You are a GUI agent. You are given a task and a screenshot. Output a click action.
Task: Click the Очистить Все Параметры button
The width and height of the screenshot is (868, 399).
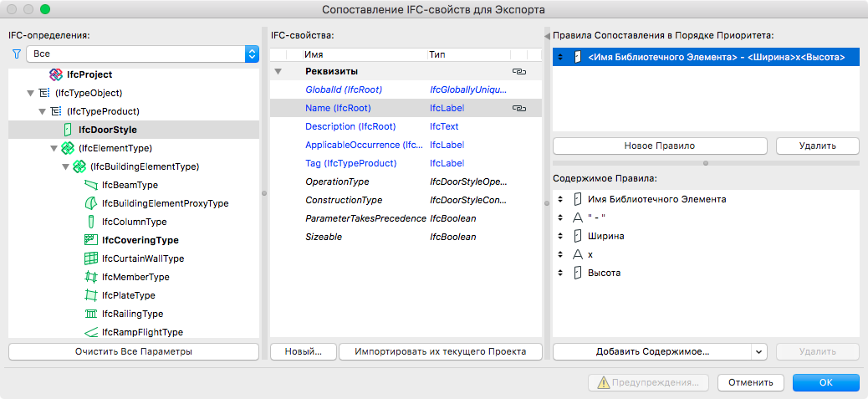point(134,351)
